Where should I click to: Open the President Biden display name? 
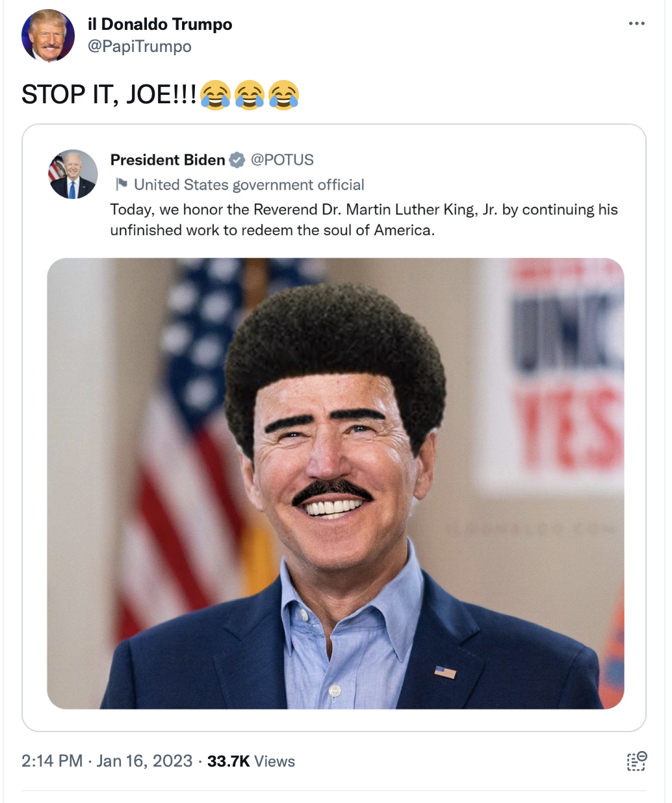168,160
